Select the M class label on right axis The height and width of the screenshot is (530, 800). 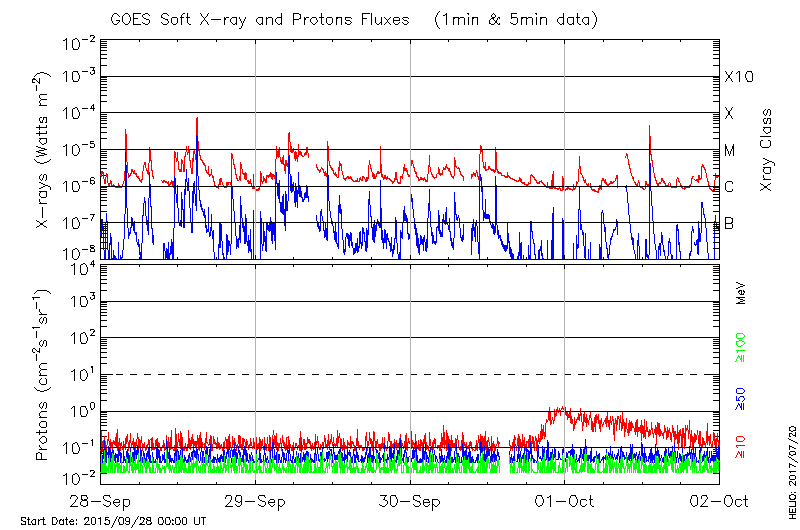click(x=730, y=151)
